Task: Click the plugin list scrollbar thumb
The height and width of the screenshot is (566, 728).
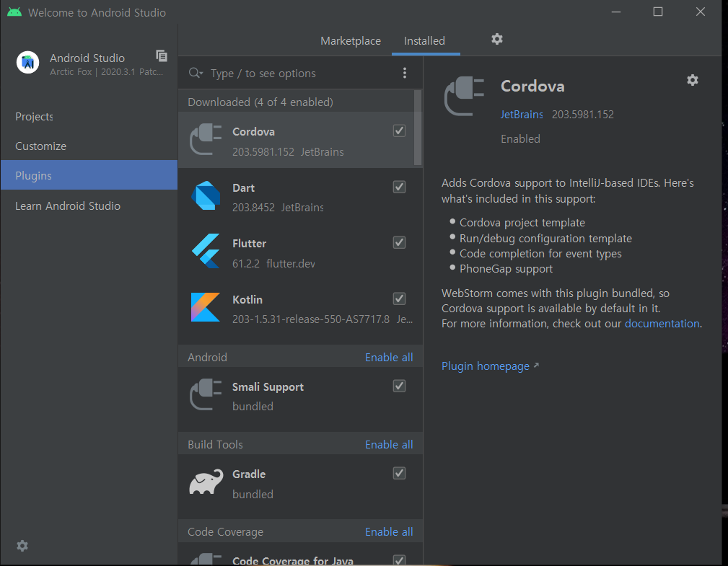Action: 418,128
